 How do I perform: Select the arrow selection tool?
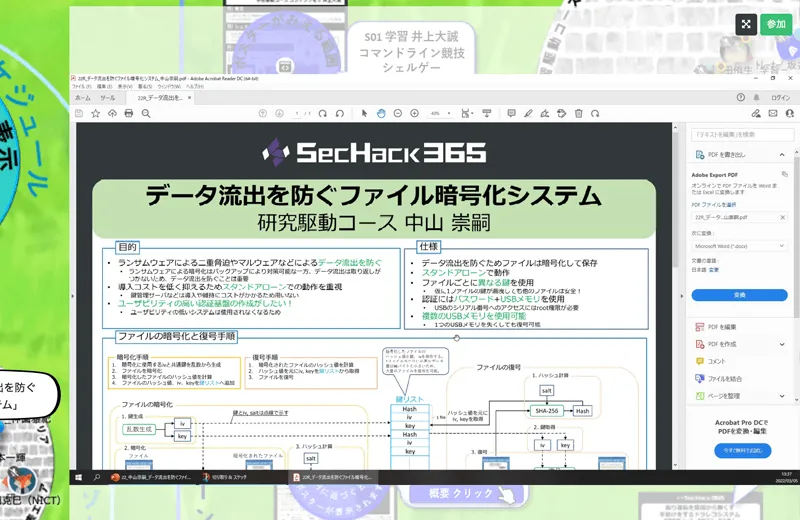(364, 113)
